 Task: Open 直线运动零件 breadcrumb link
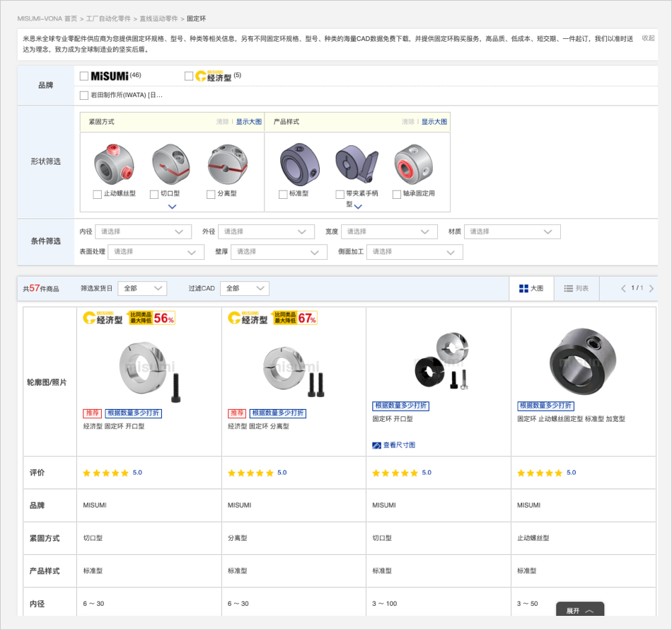tap(158, 18)
